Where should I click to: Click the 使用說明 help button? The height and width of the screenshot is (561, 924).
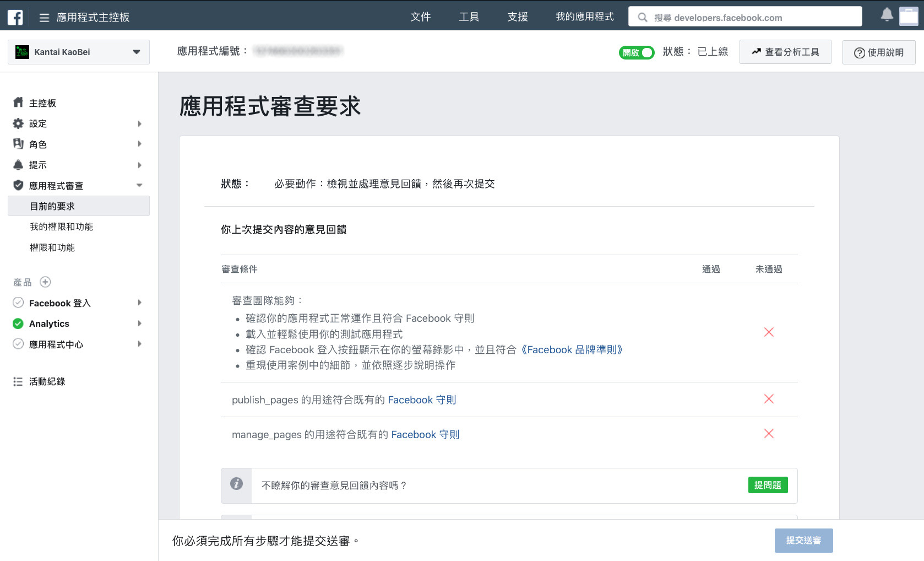pyautogui.click(x=879, y=52)
